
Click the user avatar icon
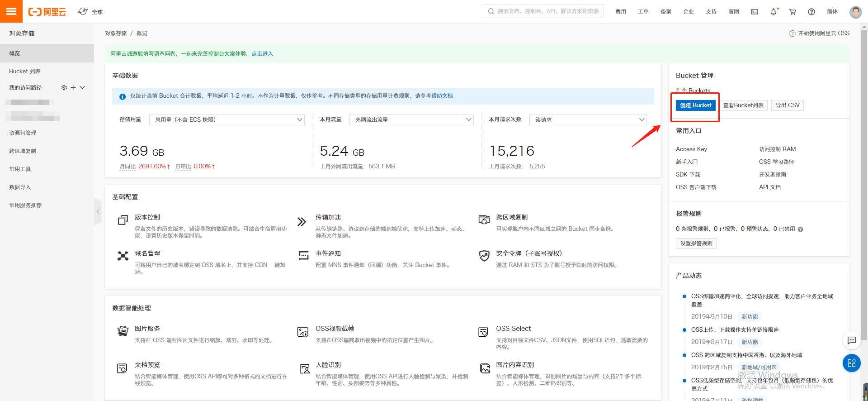pos(855,12)
